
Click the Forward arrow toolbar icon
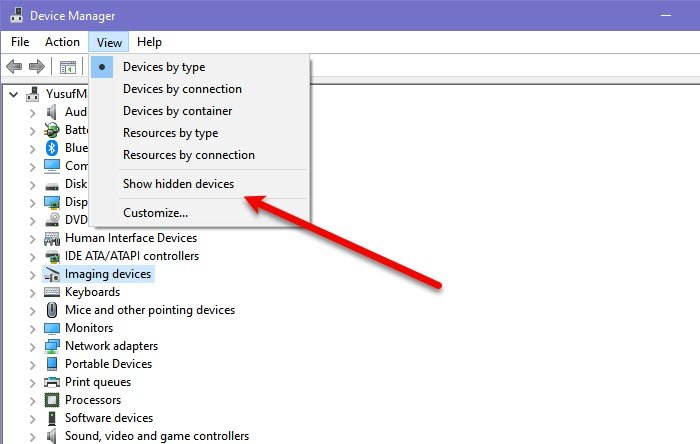[37, 67]
